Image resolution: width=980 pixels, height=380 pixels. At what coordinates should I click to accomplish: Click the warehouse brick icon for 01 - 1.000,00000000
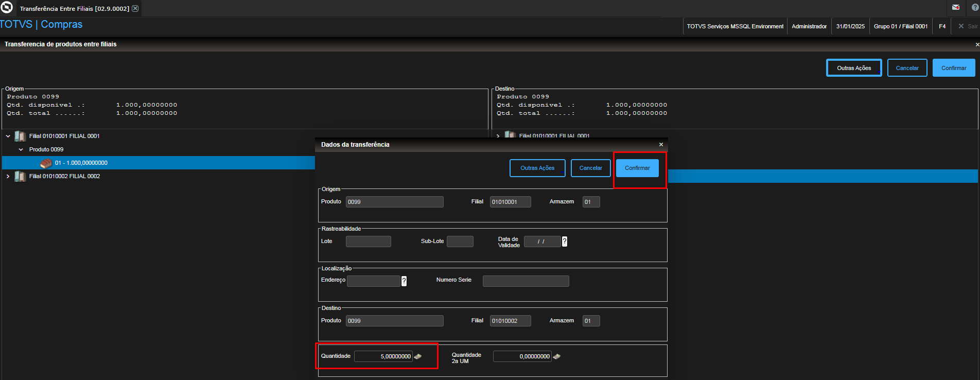click(46, 163)
